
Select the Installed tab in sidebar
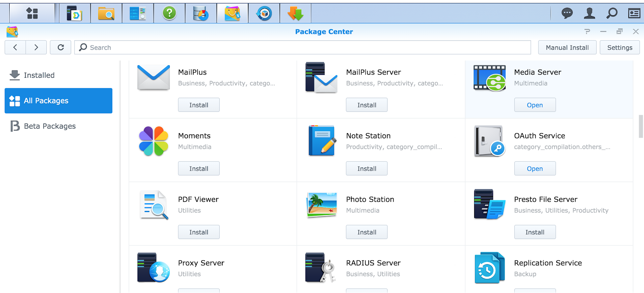tap(39, 75)
